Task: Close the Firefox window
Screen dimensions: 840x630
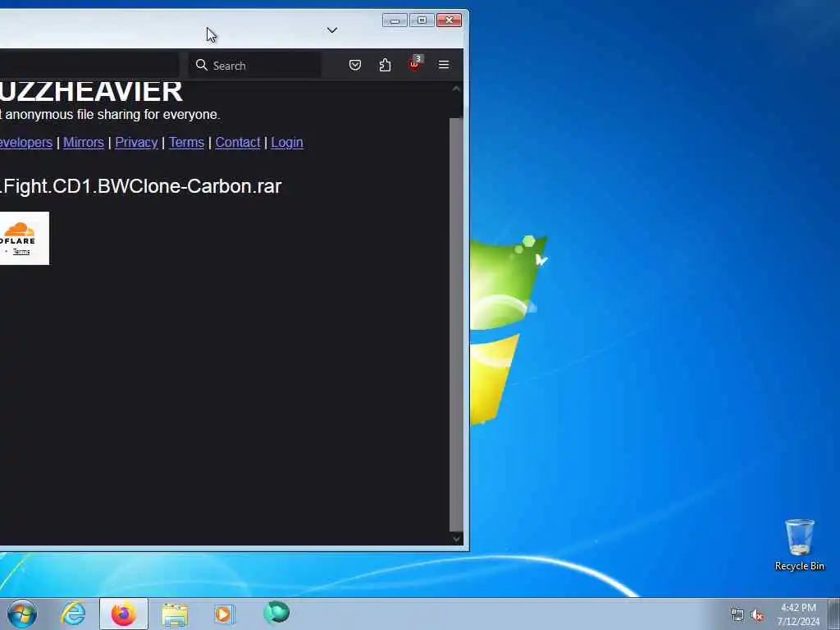Action: pyautogui.click(x=449, y=21)
